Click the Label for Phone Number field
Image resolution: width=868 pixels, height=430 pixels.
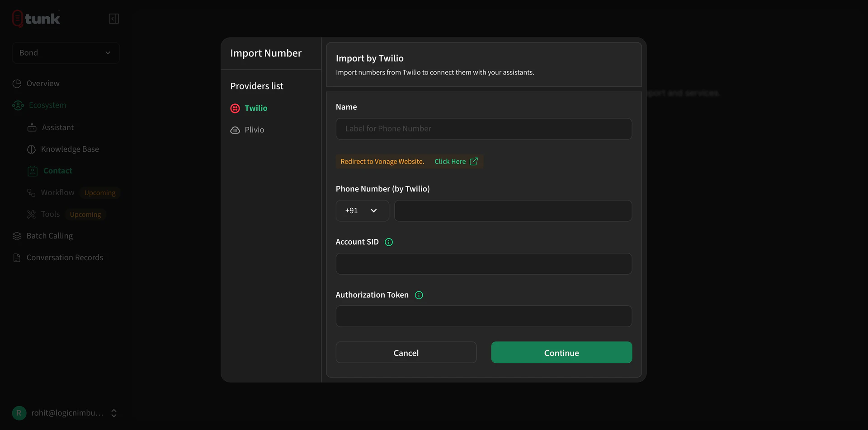[483, 129]
